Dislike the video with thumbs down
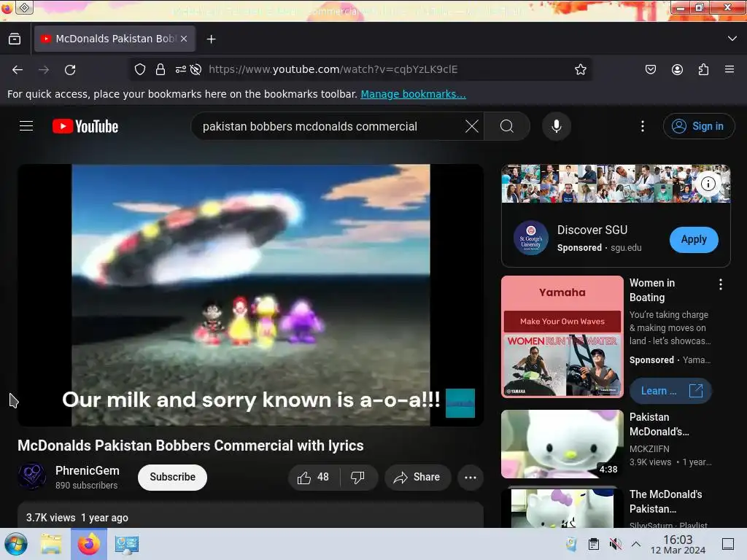Viewport: 747px width, 560px height. 357,477
